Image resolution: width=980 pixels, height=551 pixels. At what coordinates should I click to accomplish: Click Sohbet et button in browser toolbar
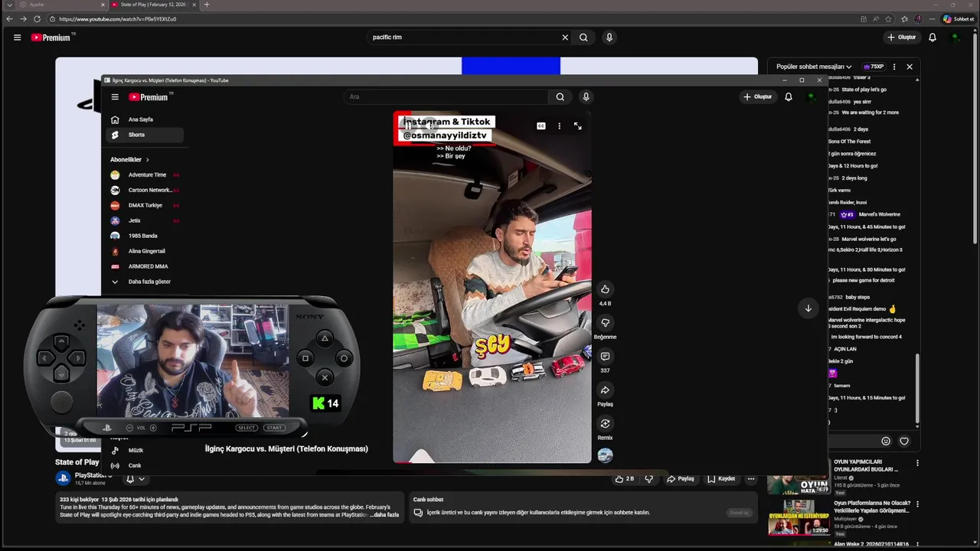coord(959,19)
